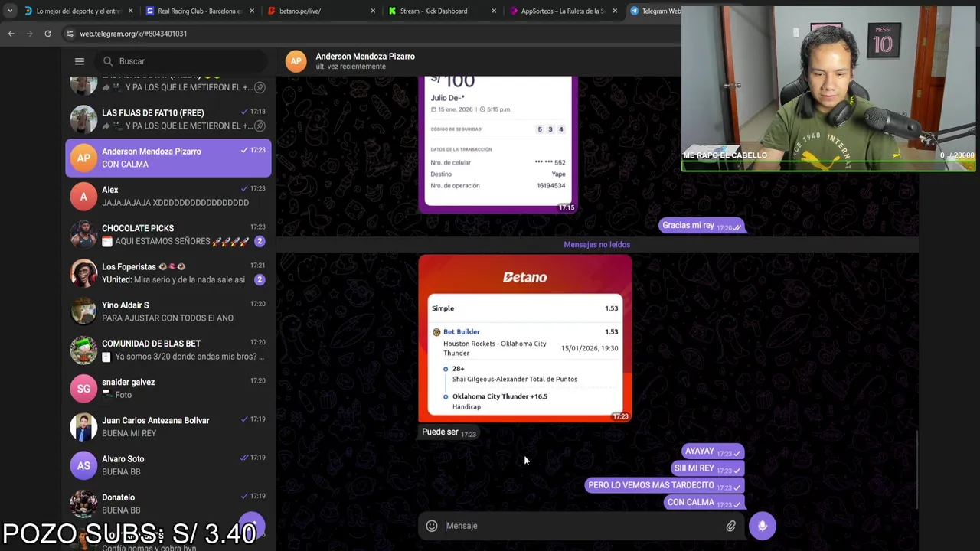Open the Yino Aldair S chat
The width and height of the screenshot is (980, 551).
pos(168,311)
